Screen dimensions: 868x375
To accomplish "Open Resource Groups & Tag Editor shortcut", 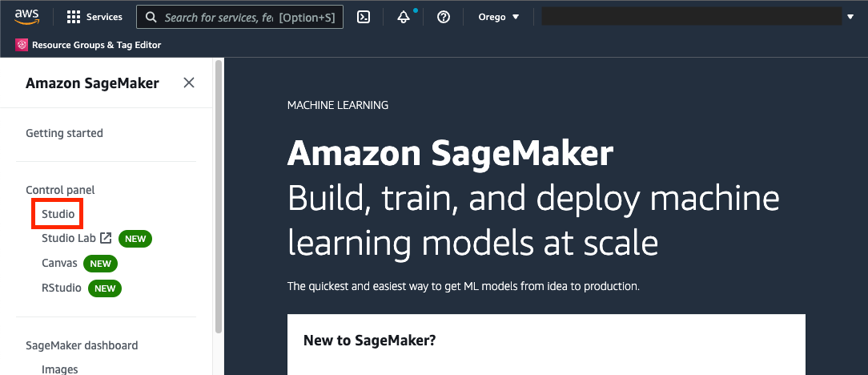I will 96,45.
